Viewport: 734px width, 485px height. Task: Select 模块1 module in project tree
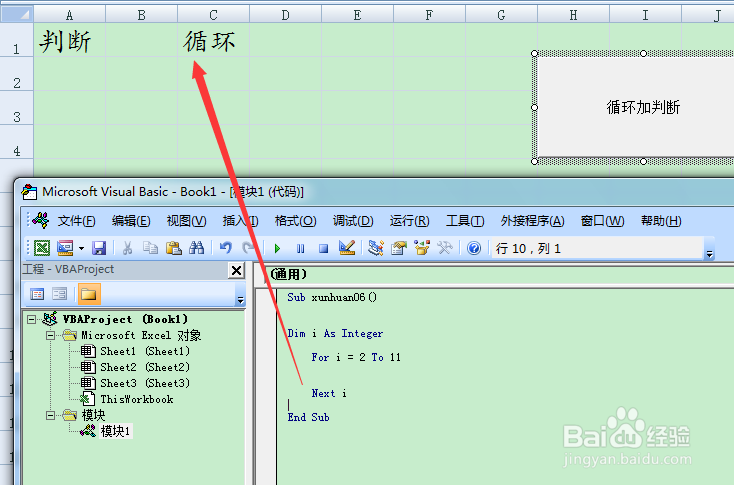click(115, 431)
